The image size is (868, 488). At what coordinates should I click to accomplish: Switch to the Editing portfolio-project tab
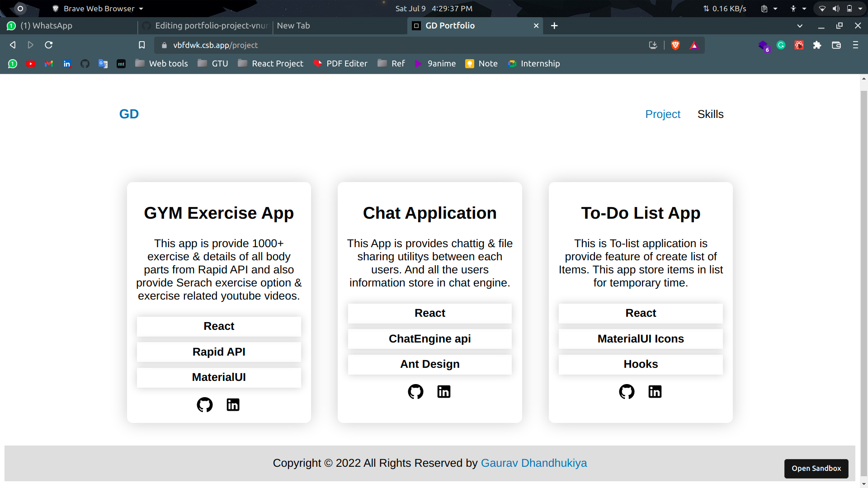click(206, 26)
